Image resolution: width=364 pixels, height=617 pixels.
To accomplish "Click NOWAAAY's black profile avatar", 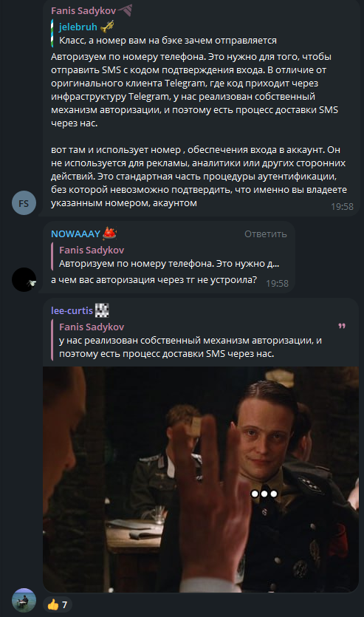I will point(24,280).
